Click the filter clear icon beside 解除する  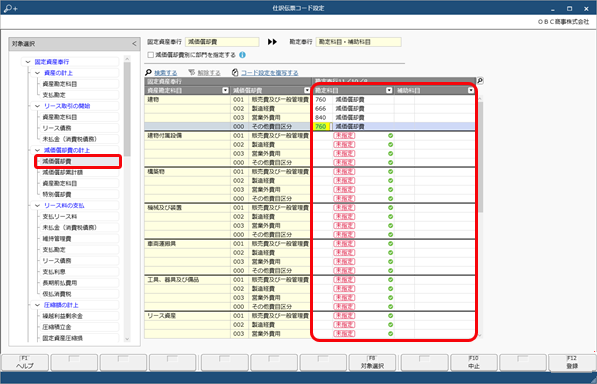[192, 72]
